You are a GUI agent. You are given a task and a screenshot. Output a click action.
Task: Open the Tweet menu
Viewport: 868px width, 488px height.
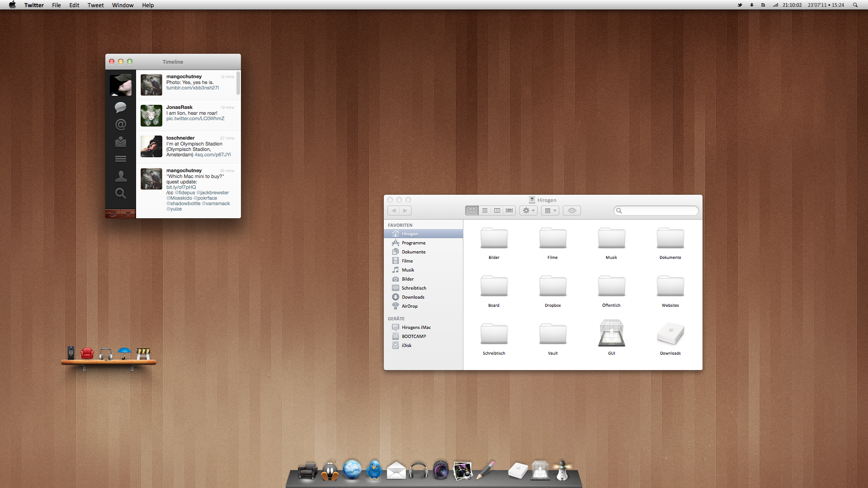coord(95,5)
